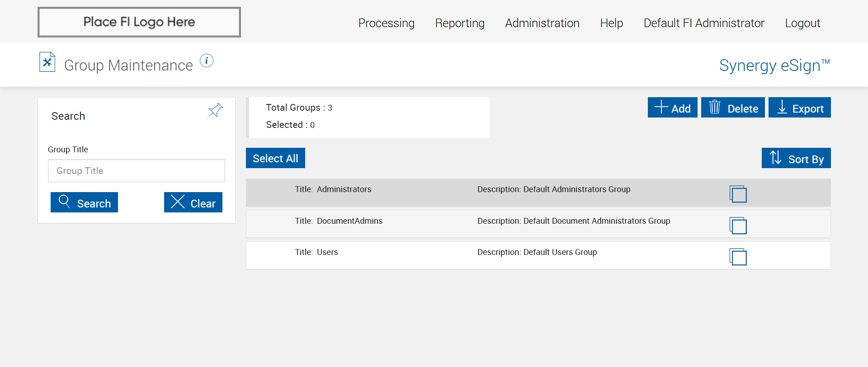The width and height of the screenshot is (868, 367).
Task: Click the Group Maintenance page icon
Action: coord(47,62)
